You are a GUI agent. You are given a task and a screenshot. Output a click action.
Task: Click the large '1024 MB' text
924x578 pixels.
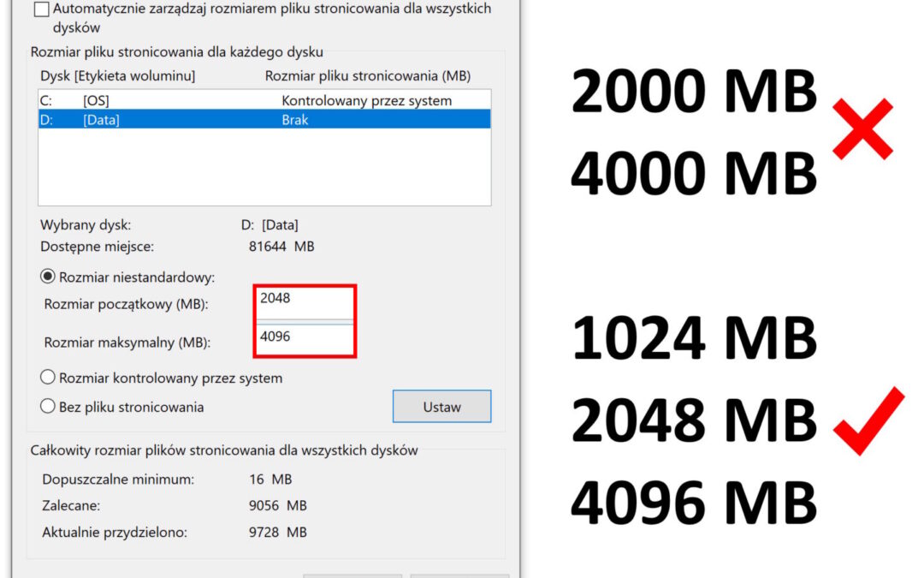pyautogui.click(x=693, y=337)
